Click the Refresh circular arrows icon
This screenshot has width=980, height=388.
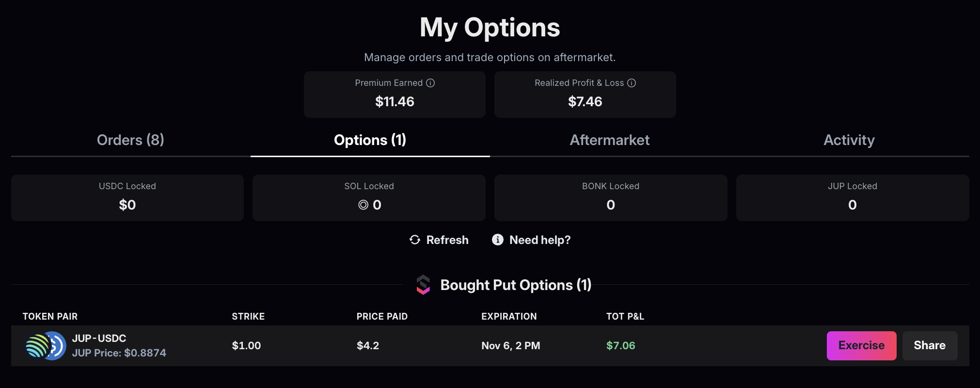click(x=415, y=240)
